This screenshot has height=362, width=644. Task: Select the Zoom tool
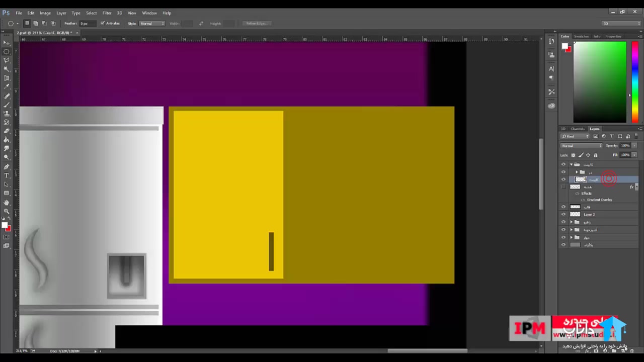(7, 211)
